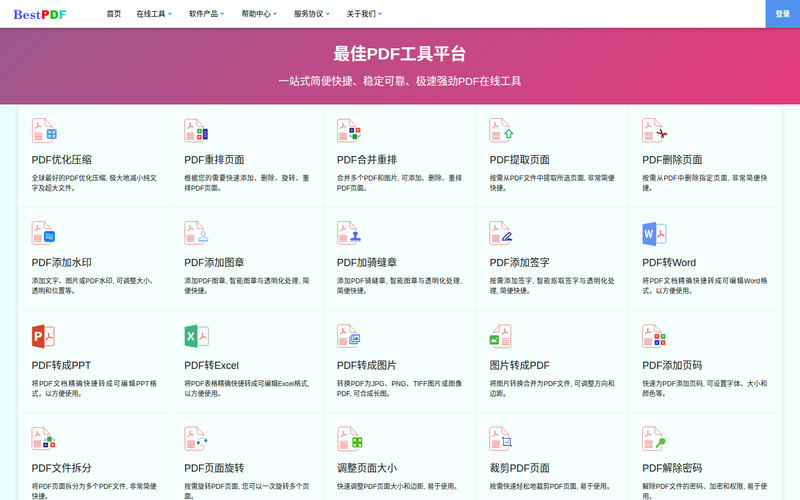Expand the 软件产品 dropdown menu
Image resolution: width=800 pixels, height=500 pixels.
pos(206,14)
